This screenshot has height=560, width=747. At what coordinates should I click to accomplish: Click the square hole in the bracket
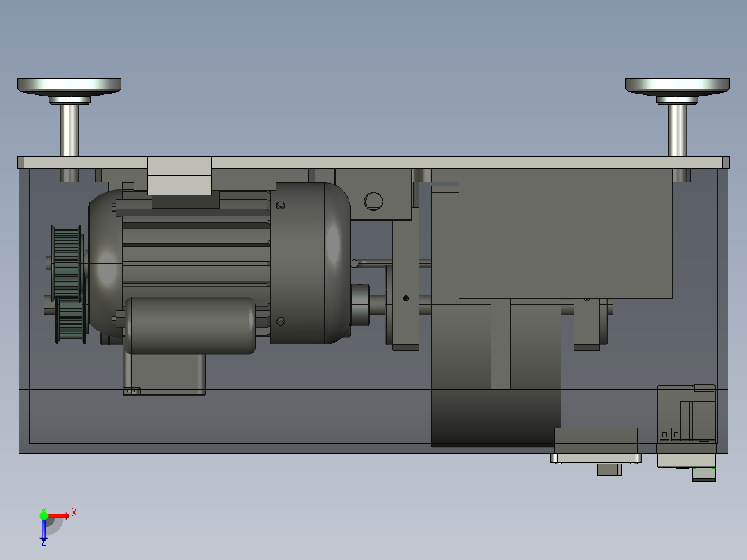373,201
